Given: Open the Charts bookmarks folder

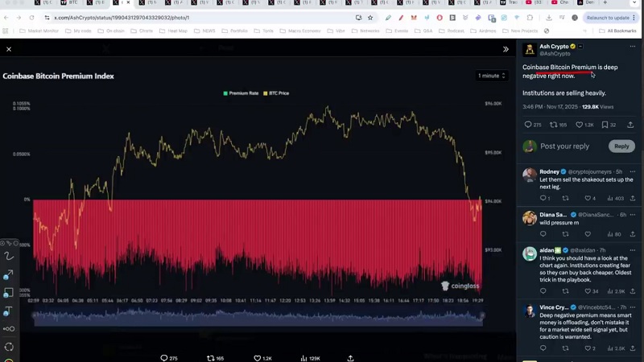Looking at the screenshot, I should [x=145, y=31].
